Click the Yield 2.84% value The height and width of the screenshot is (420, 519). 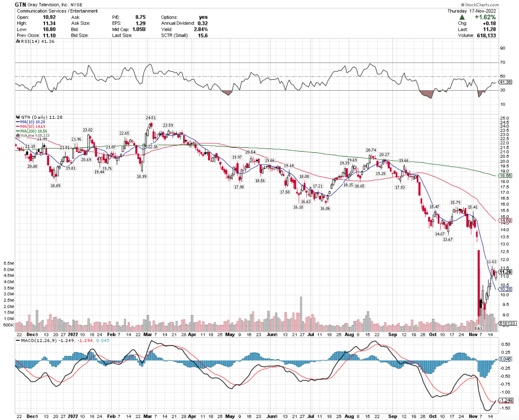click(201, 29)
